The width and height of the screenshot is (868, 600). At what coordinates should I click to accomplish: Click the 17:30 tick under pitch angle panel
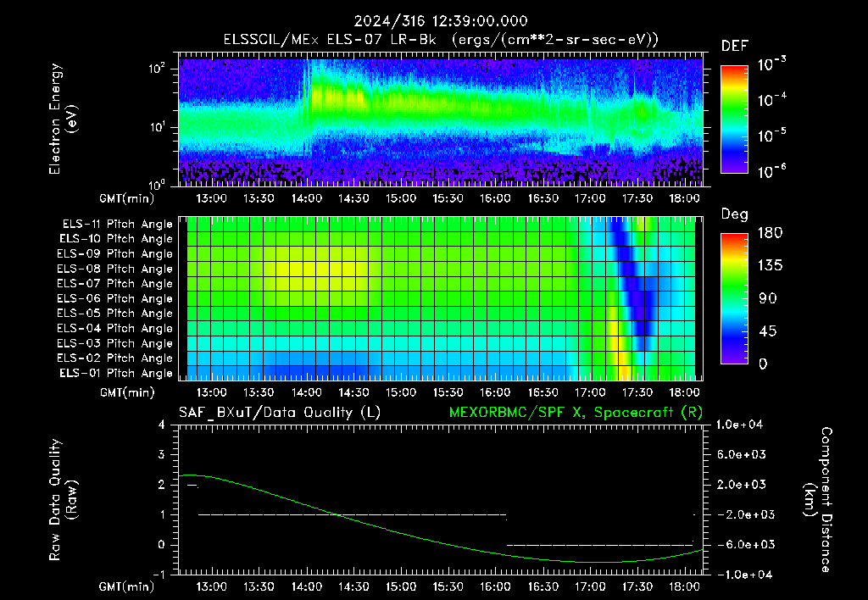[x=637, y=392]
